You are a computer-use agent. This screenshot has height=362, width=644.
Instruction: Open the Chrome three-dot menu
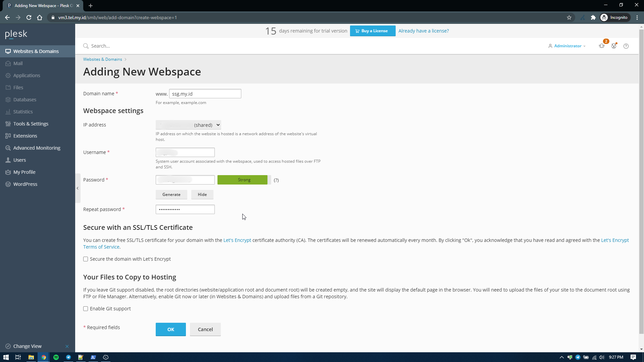[637, 17]
